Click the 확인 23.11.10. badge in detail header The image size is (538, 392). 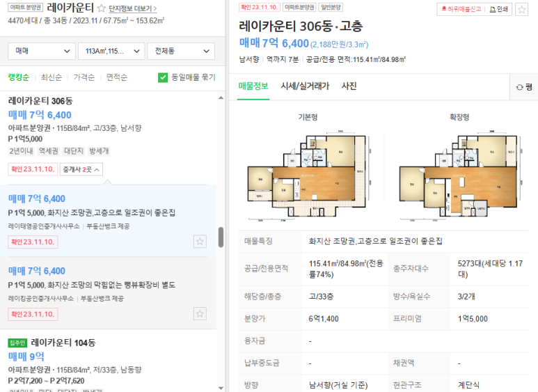[260, 7]
